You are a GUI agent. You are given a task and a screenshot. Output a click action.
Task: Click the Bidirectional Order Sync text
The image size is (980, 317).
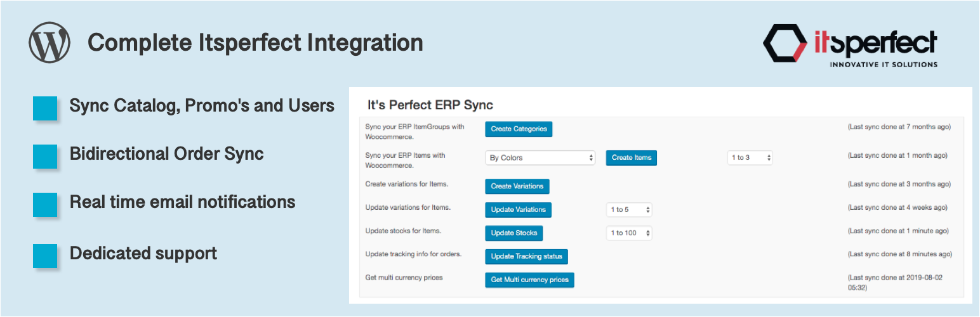click(166, 154)
